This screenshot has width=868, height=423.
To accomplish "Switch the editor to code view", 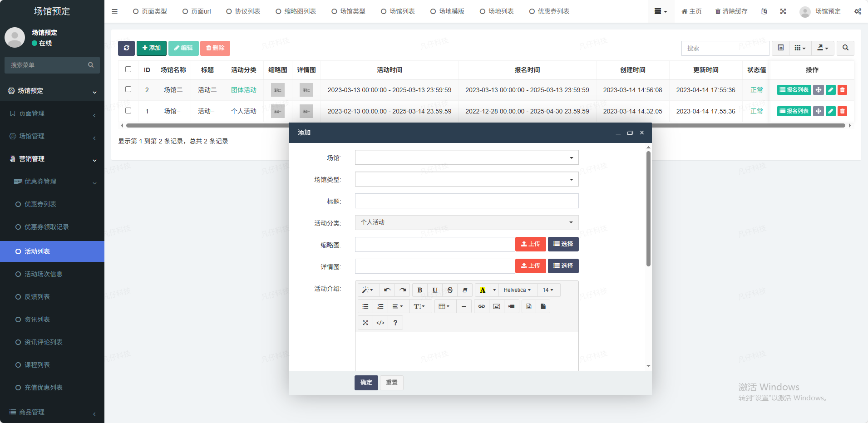I will (380, 323).
